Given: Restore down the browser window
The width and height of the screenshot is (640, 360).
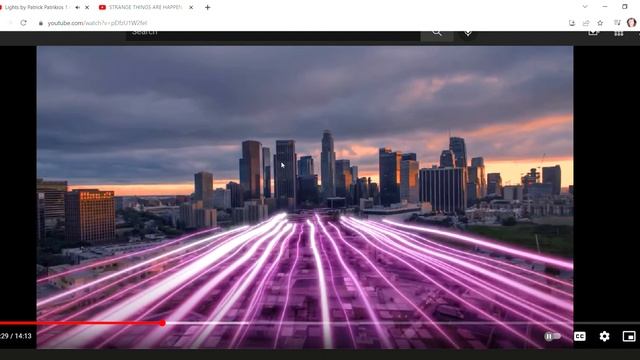Looking at the screenshot, I should (x=624, y=7).
